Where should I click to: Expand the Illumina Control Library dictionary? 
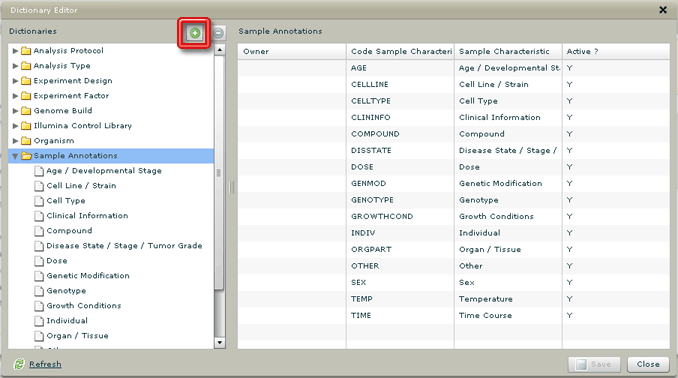coord(15,126)
